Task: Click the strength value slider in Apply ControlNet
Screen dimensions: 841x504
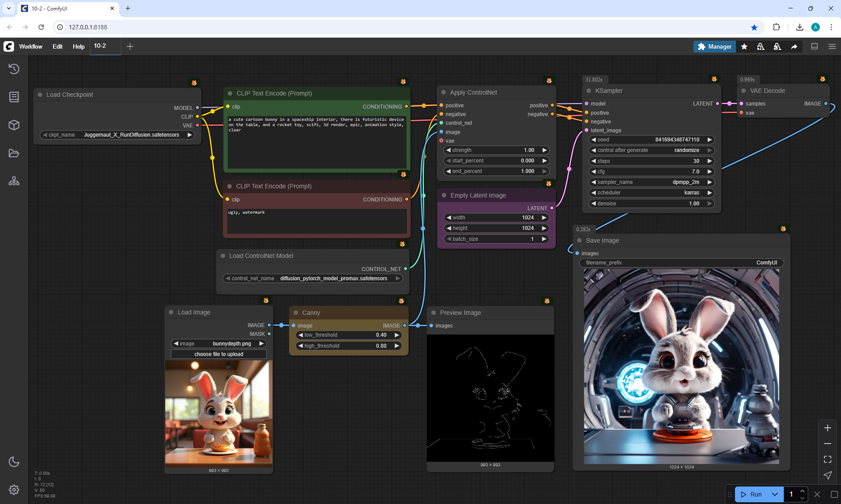Action: (x=496, y=150)
